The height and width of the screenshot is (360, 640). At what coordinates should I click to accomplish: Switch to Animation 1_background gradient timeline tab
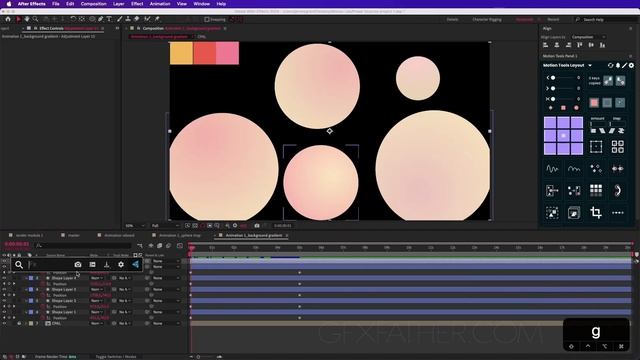click(253, 236)
